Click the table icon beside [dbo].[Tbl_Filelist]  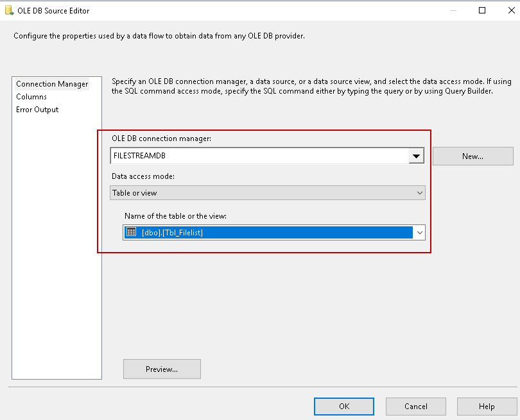(x=132, y=232)
